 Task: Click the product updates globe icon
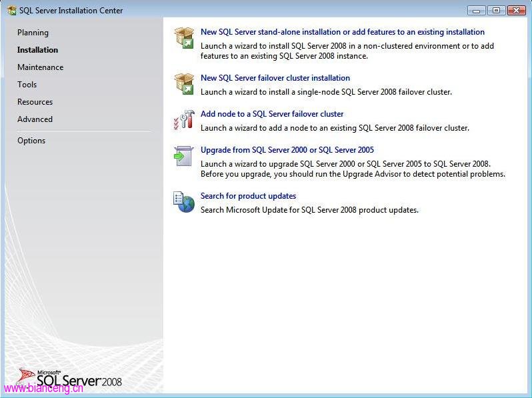(184, 202)
